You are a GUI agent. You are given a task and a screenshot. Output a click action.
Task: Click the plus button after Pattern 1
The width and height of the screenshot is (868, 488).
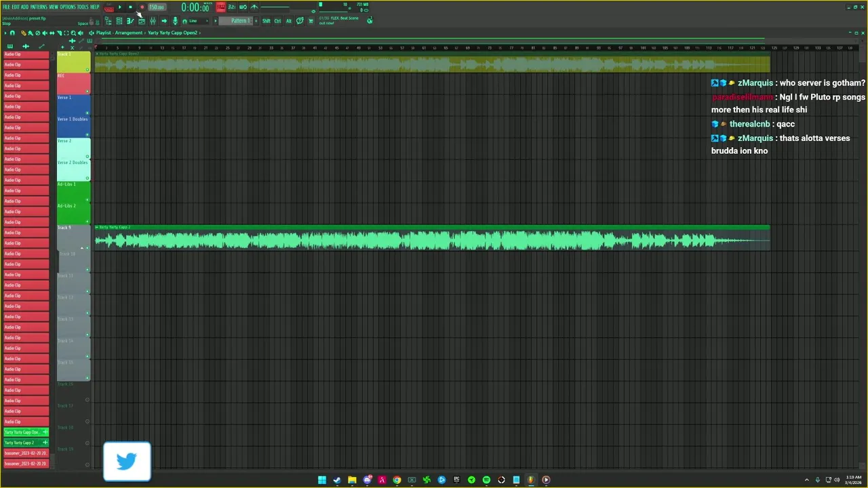(x=256, y=21)
